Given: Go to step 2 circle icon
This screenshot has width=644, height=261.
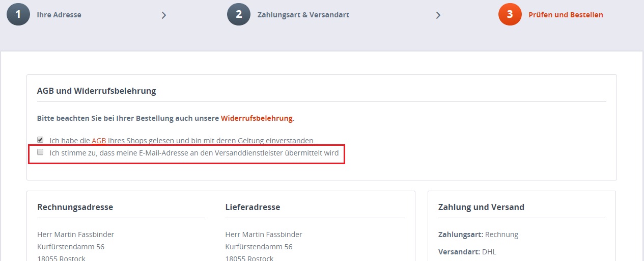Looking at the screenshot, I should [239, 14].
